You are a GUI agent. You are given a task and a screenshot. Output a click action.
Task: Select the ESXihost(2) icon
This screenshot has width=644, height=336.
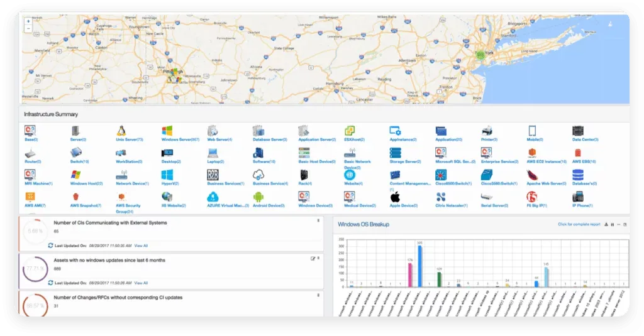[350, 131]
